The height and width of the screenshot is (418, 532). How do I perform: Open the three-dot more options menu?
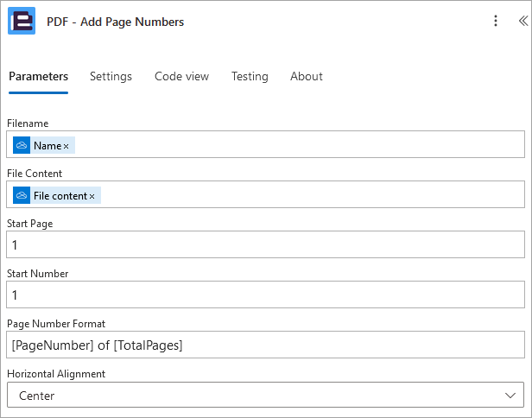496,21
